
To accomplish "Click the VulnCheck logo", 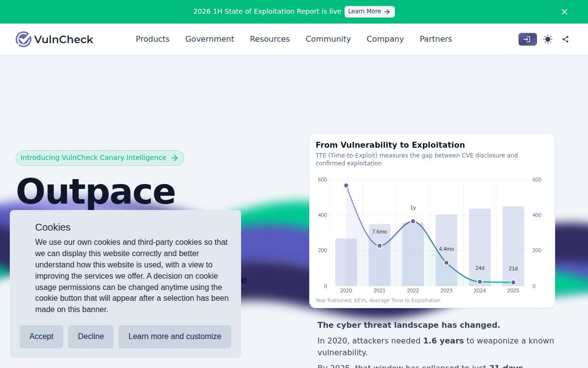I will (54, 39).
